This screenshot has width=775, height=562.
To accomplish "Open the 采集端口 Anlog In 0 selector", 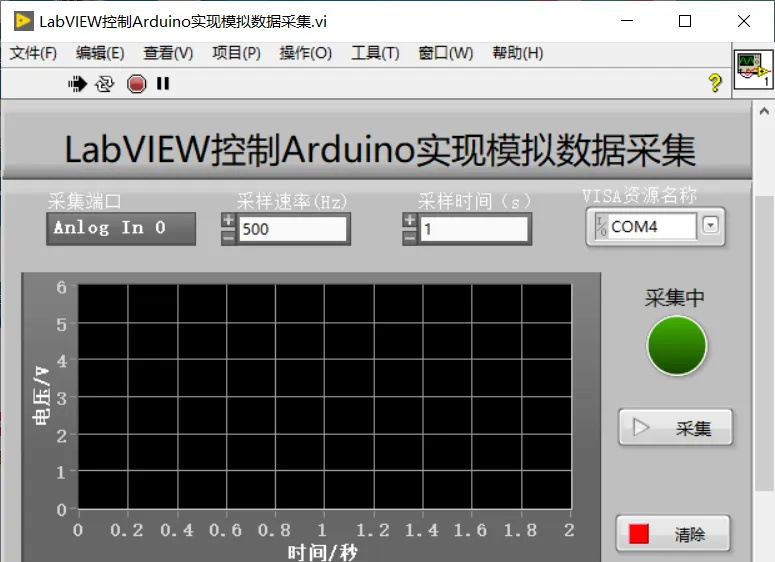I will pyautogui.click(x=121, y=228).
